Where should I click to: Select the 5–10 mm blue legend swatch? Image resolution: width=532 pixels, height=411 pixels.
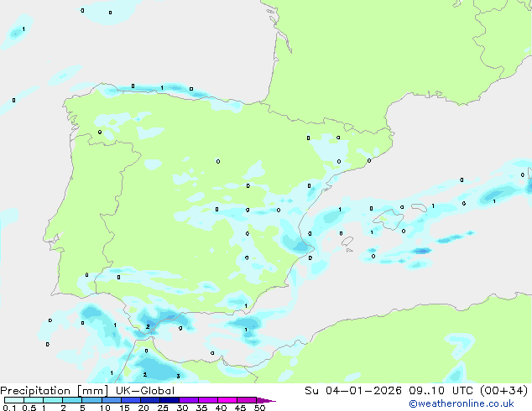pos(91,400)
